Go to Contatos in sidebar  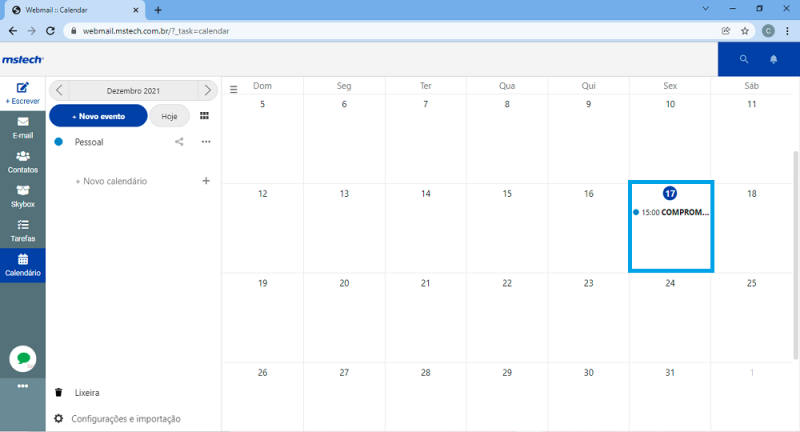tap(22, 161)
